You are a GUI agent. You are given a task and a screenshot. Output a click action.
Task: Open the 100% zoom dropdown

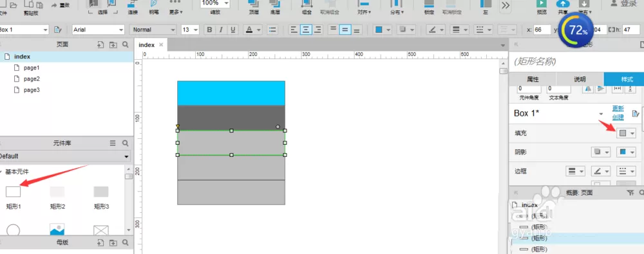tap(215, 3)
